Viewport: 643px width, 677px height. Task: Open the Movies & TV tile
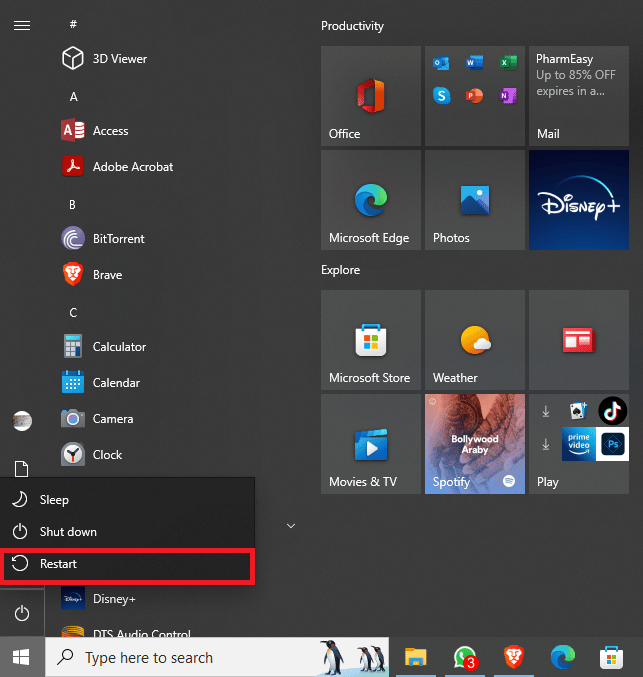[371, 444]
